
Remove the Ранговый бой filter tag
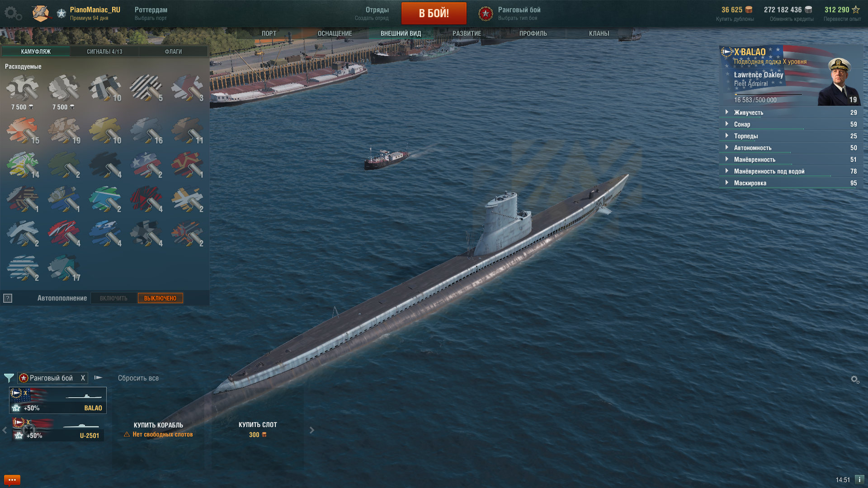point(83,378)
